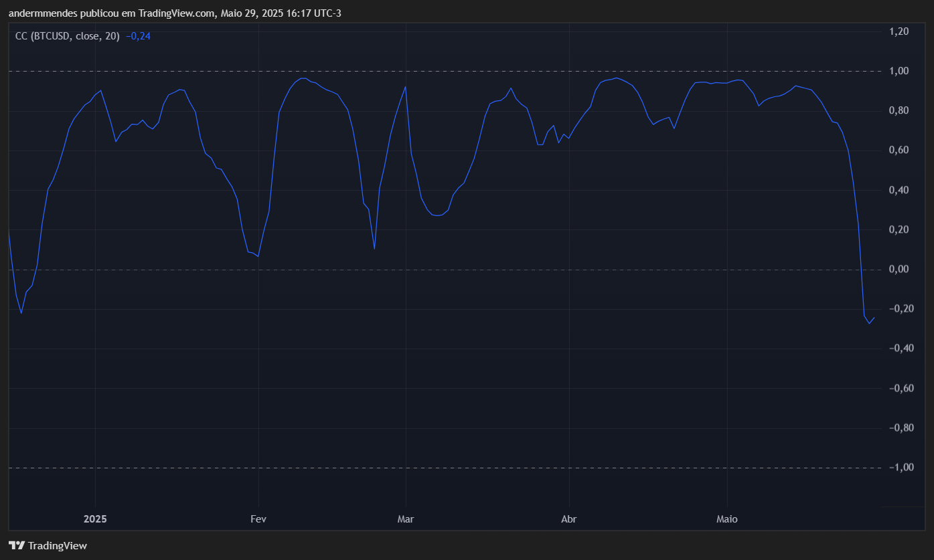Click the CC (BTCUSD, close, 20) indicator label
Viewport: 934px width, 560px height.
tap(68, 36)
